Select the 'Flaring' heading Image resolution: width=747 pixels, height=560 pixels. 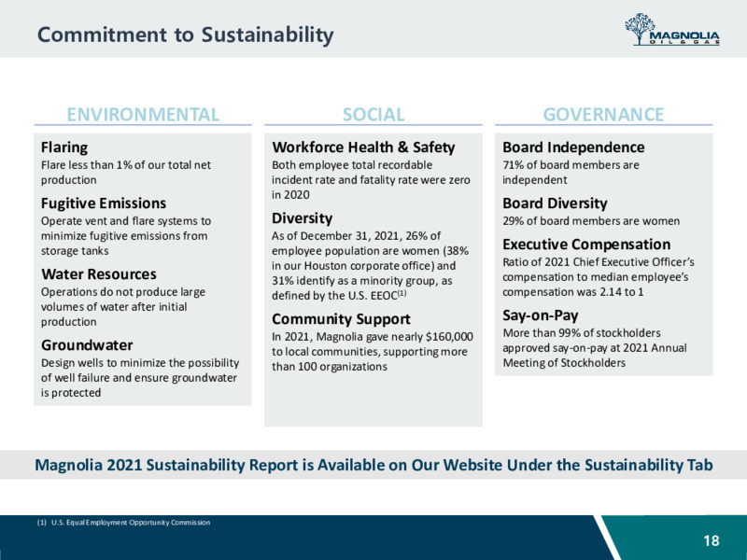(64, 147)
